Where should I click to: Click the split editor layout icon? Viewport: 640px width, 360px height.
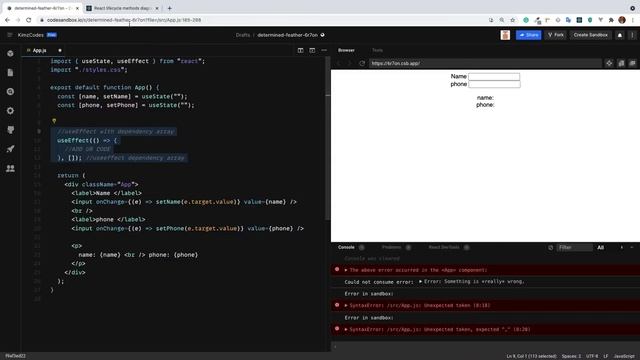[300, 50]
